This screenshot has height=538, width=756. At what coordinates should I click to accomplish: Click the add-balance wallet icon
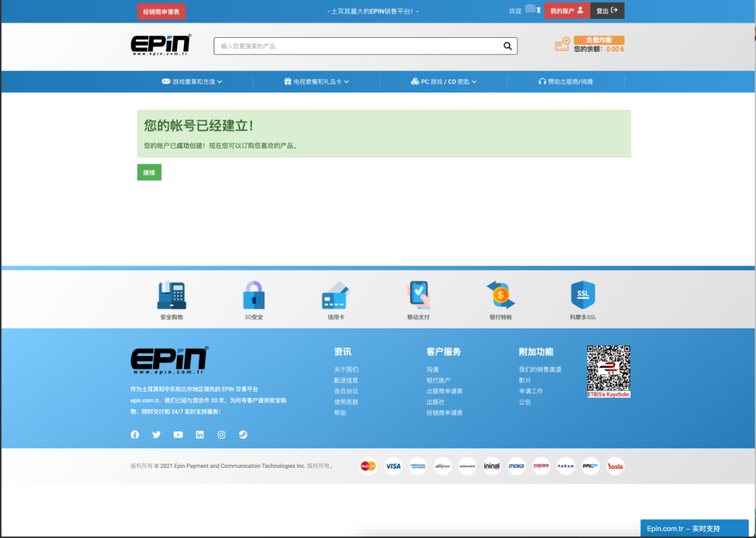tap(562, 44)
